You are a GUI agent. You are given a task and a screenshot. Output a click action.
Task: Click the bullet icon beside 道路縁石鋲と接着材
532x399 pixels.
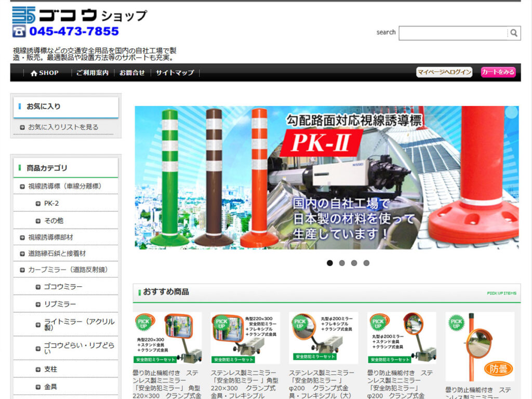22,254
